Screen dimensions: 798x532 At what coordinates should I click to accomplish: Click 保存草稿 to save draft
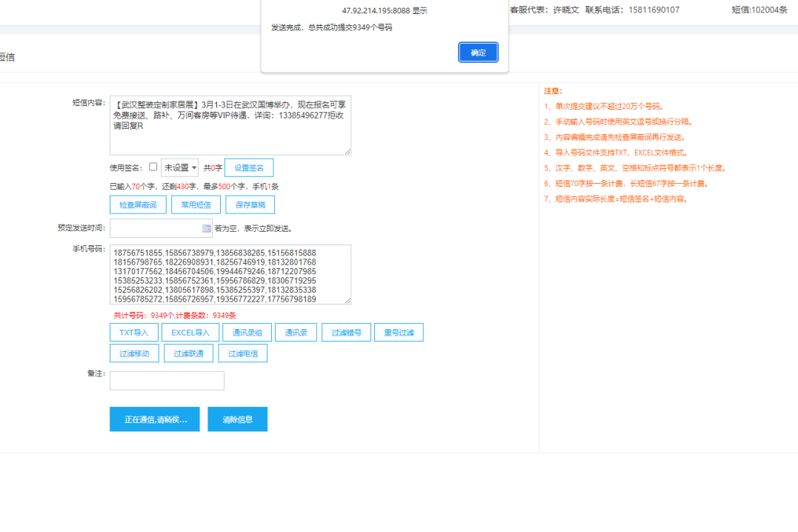coord(250,205)
